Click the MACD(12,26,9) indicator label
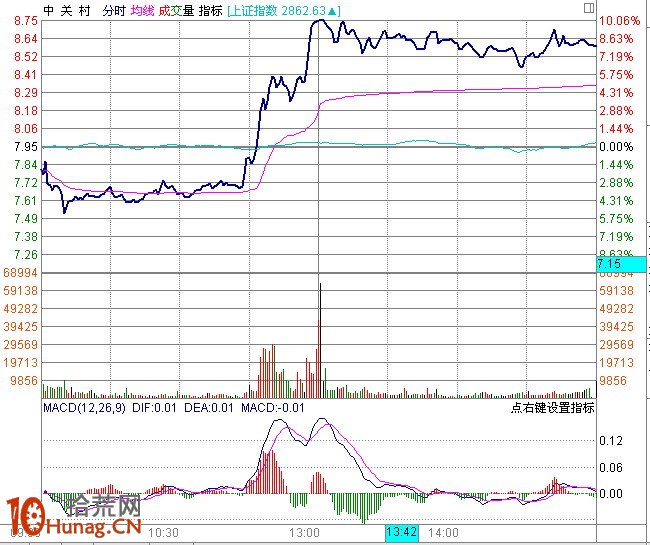 point(84,407)
